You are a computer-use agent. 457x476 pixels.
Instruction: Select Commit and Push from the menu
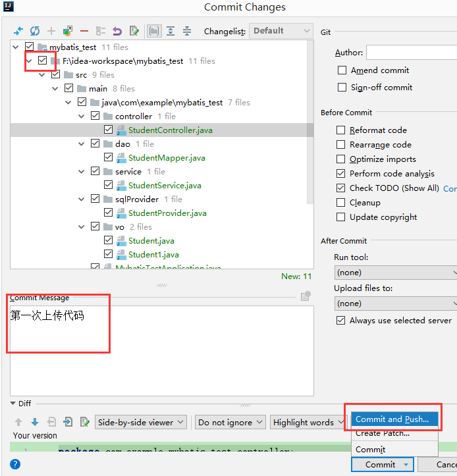click(x=392, y=419)
